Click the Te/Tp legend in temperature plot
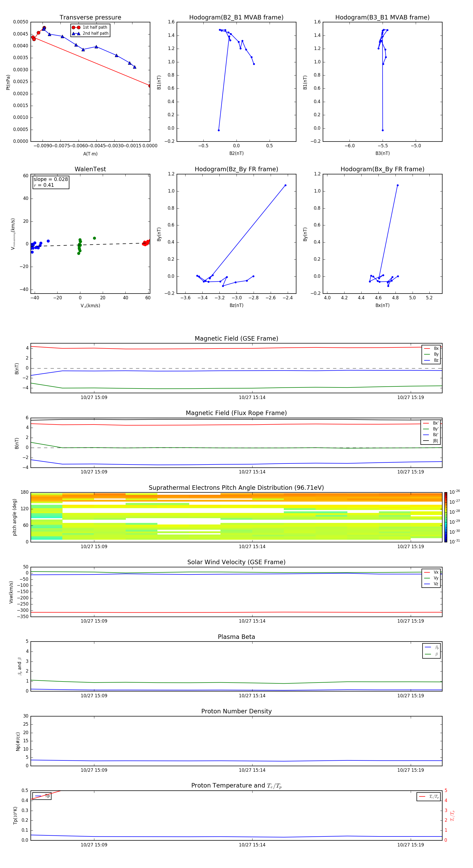473x868 pixels. (429, 797)
